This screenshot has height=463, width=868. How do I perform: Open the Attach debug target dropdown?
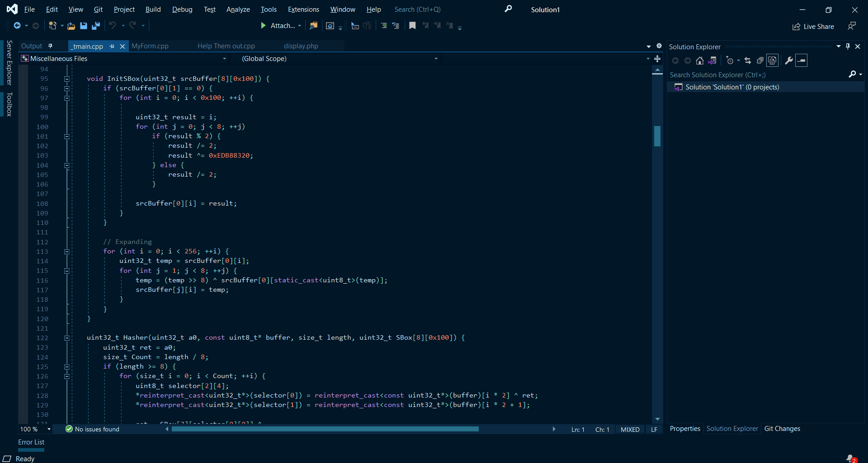coord(298,25)
